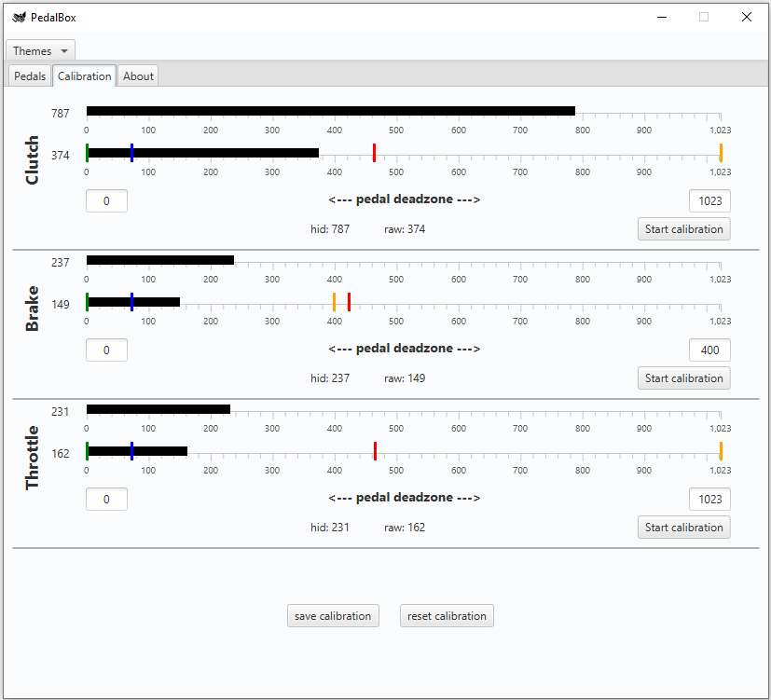Click the 'raw: 149' text

pos(405,378)
